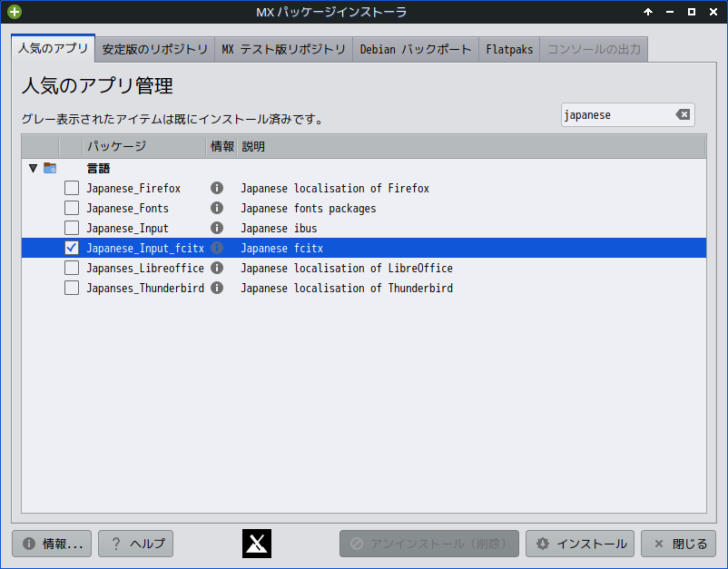Click the description 'Japanese ibus'
The height and width of the screenshot is (569, 728).
279,229
